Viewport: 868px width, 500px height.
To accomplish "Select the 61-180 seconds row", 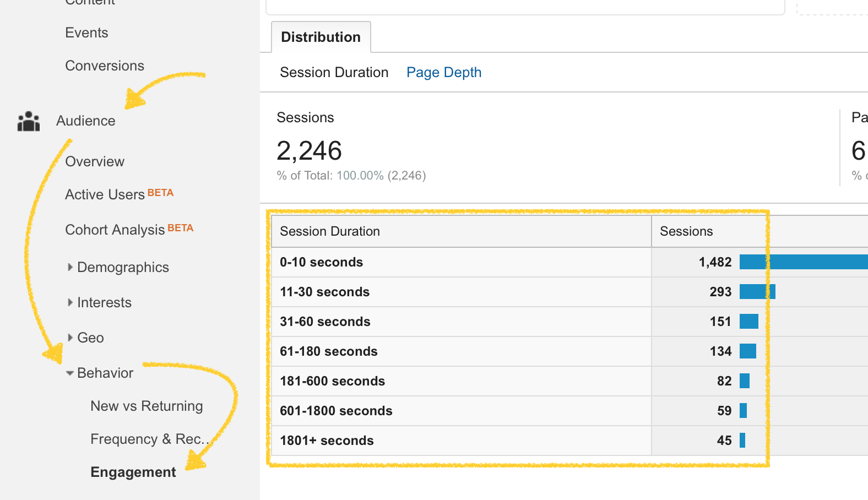I will click(x=569, y=351).
